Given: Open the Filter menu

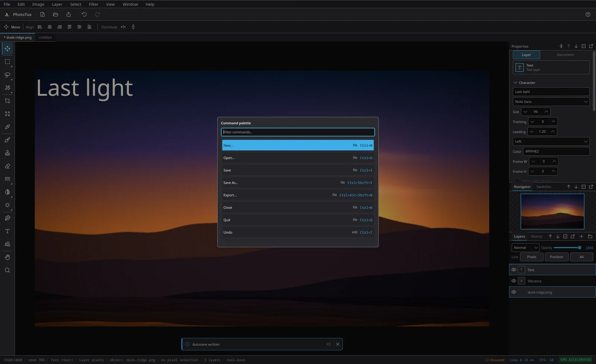Looking at the screenshot, I should coord(93,4).
